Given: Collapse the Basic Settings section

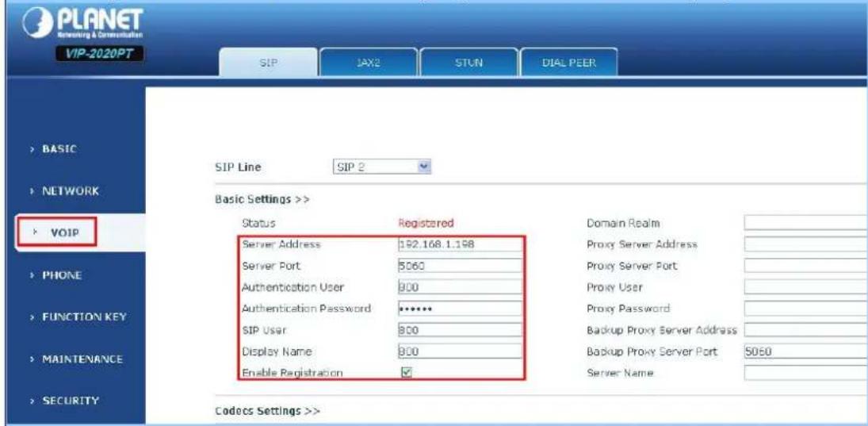Looking at the screenshot, I should coord(262,200).
